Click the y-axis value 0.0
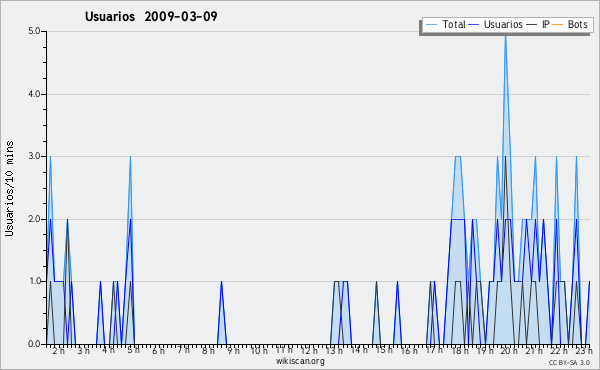This screenshot has height=370, width=600. click(34, 344)
